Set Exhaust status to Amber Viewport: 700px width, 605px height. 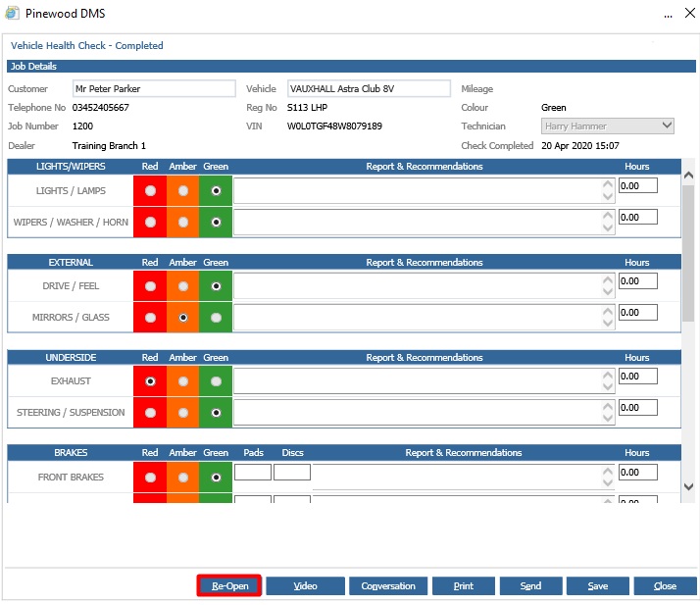pyautogui.click(x=183, y=381)
